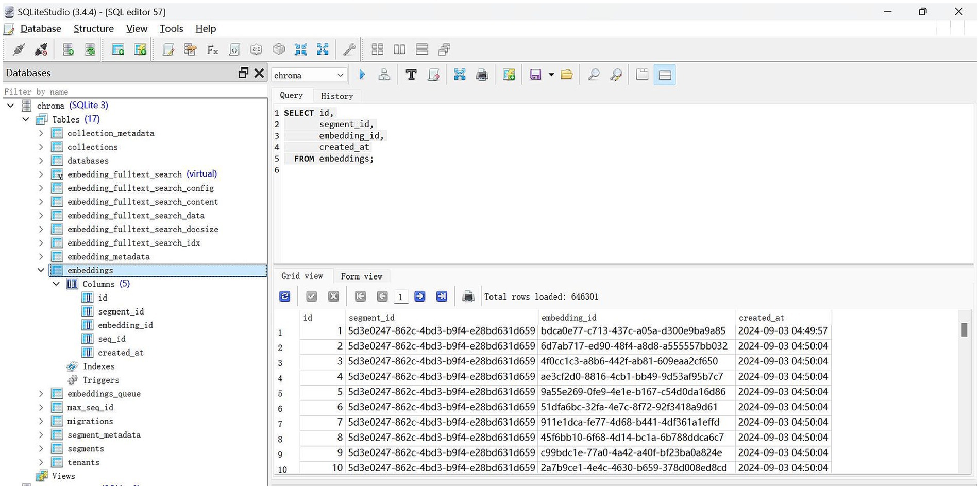Collapse the embeddings table node
The image size is (980, 489).
(x=41, y=270)
